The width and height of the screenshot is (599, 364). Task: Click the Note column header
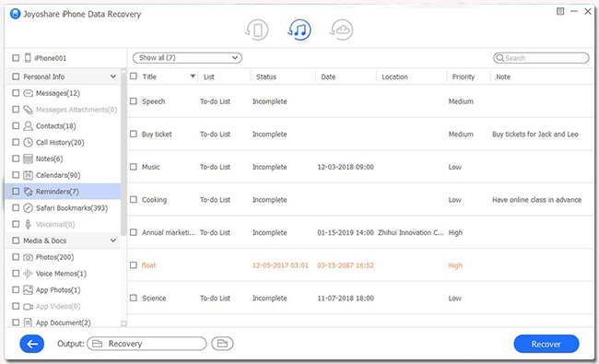[x=503, y=76]
